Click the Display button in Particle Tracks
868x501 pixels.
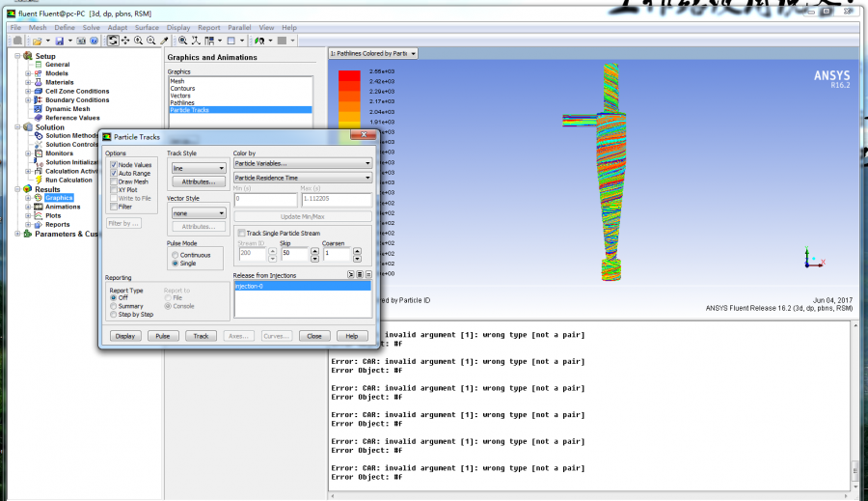point(124,336)
